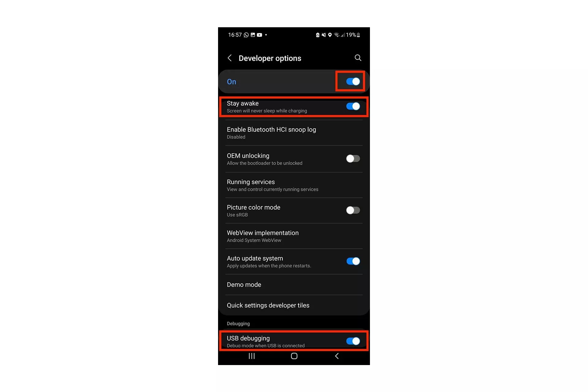This screenshot has height=392, width=588.
Task: Enable OEM unlocking toggle
Action: 352,158
